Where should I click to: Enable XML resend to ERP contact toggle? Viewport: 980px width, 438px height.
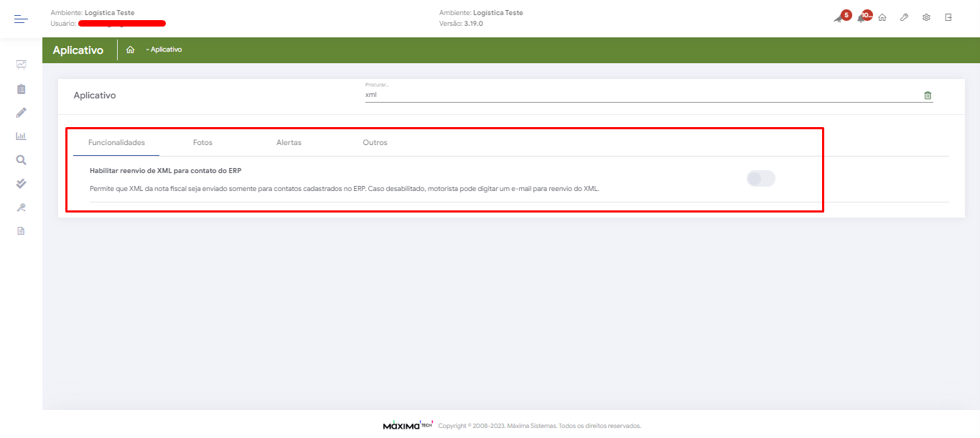(x=761, y=179)
